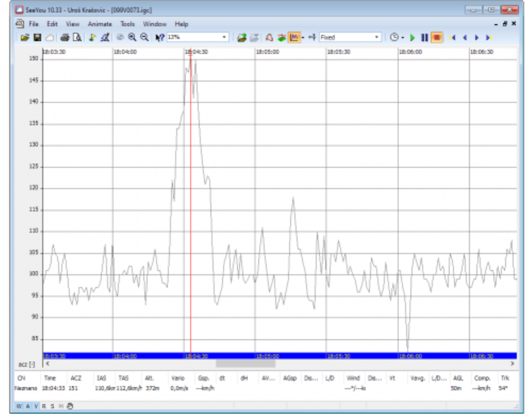
Task: Zoom out with the magnifier minus icon
Action: coord(144,37)
